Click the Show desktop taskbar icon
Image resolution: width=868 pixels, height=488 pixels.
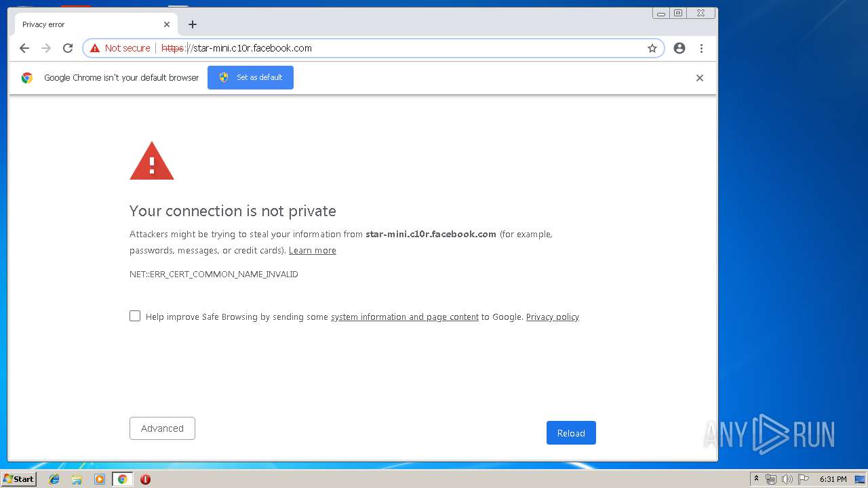pos(860,479)
